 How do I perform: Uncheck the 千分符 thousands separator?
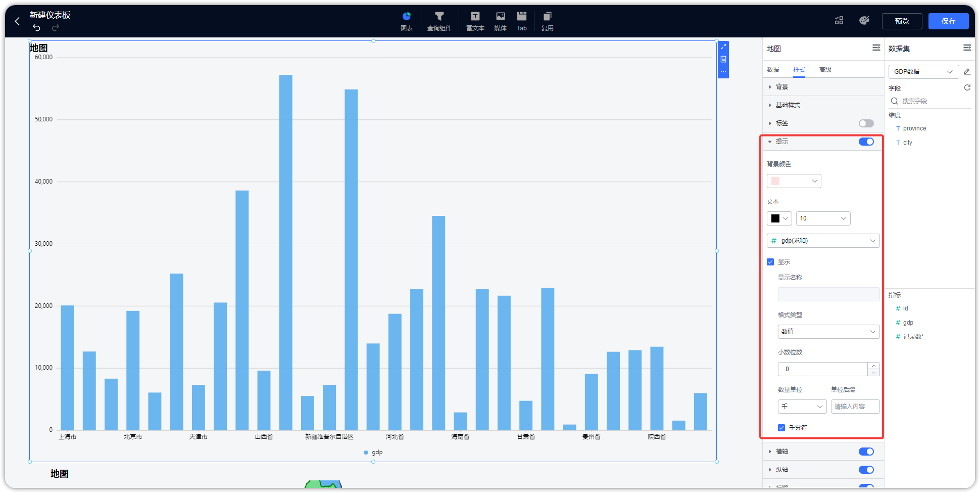[x=781, y=428]
